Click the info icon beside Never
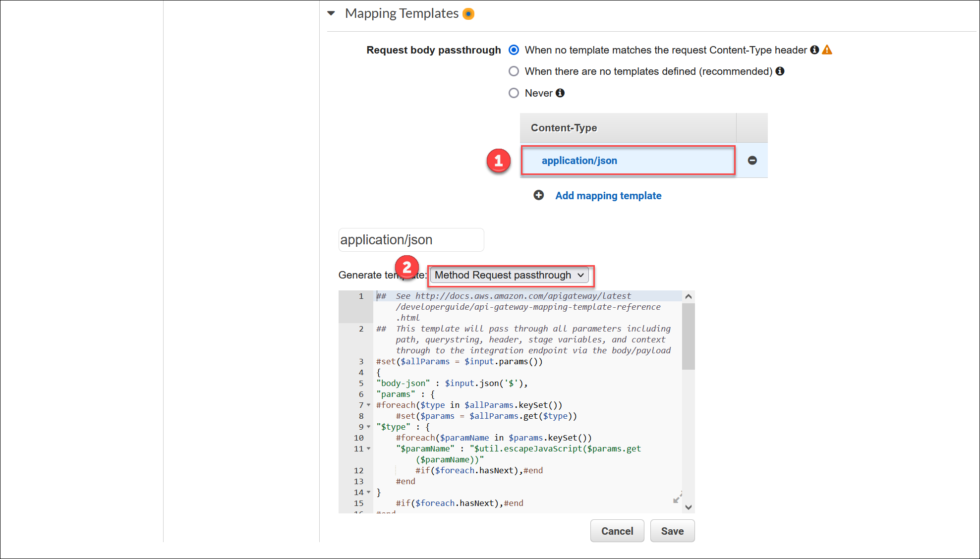980x559 pixels. (x=560, y=93)
